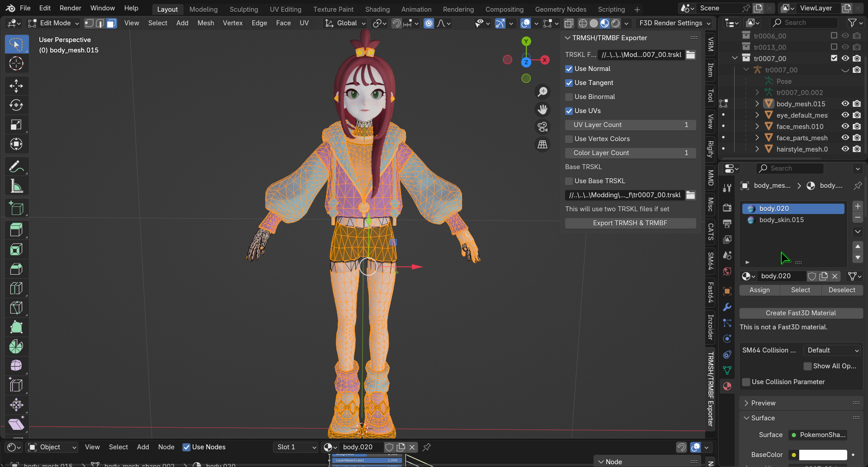The height and width of the screenshot is (467, 868).
Task: Enable Use Binormal
Action: [x=569, y=97]
